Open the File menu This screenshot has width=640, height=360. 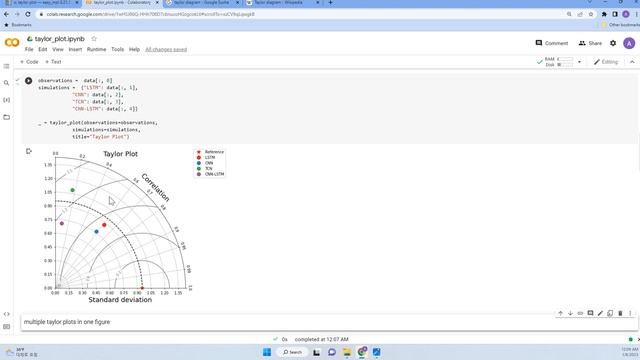(29, 49)
